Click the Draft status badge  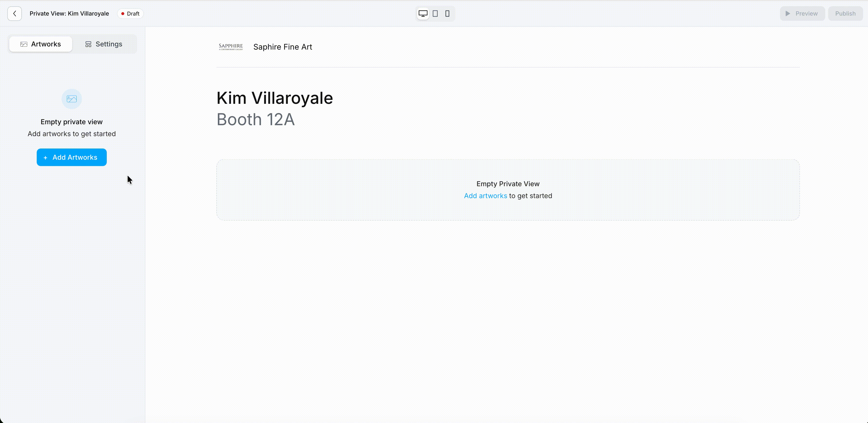pos(130,13)
